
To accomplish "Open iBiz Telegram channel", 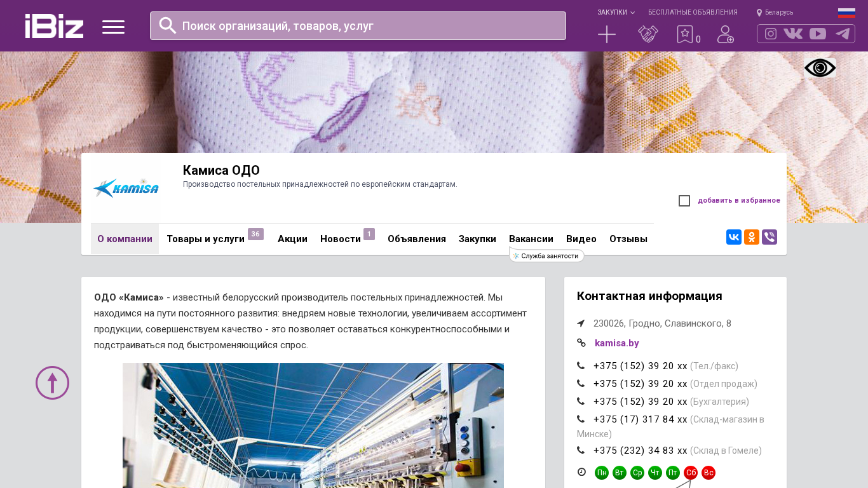I will click(843, 34).
